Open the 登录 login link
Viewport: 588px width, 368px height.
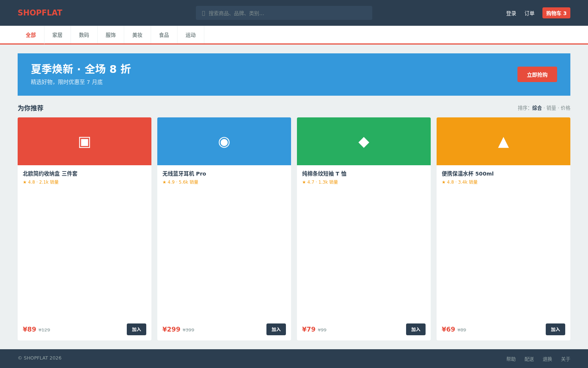pyautogui.click(x=511, y=13)
